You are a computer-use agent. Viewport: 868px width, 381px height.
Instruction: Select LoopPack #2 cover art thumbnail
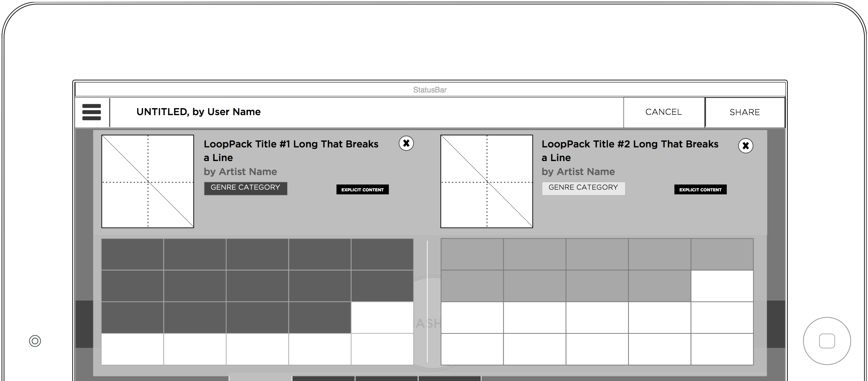487,181
